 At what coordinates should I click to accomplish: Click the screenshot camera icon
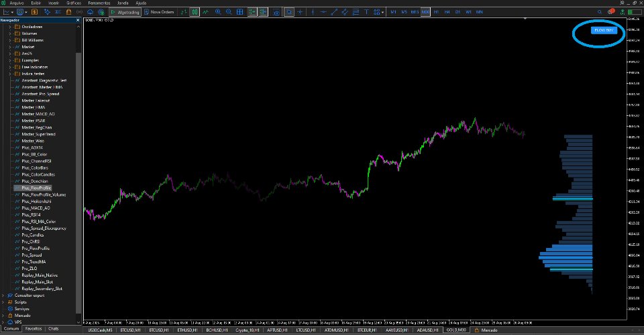[x=277, y=12]
